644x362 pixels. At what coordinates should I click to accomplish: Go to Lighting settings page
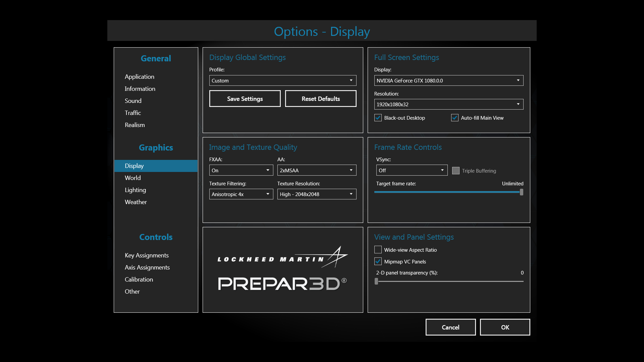coord(135,190)
